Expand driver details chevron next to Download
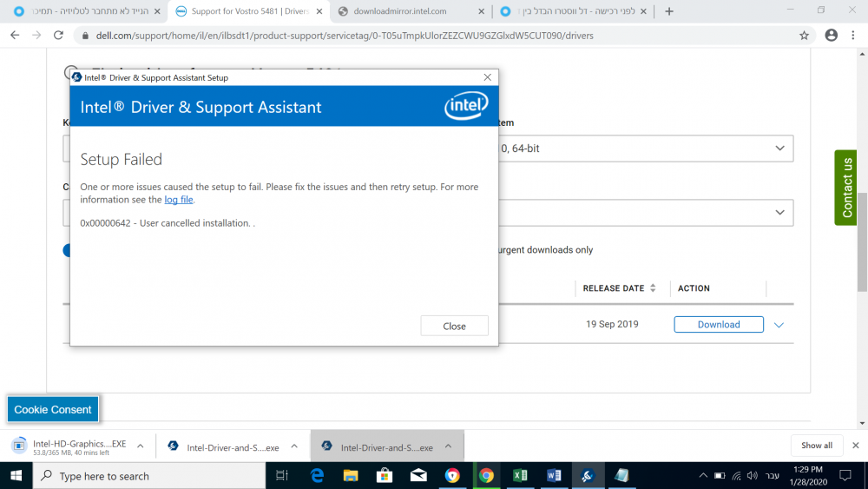 pyautogui.click(x=779, y=325)
